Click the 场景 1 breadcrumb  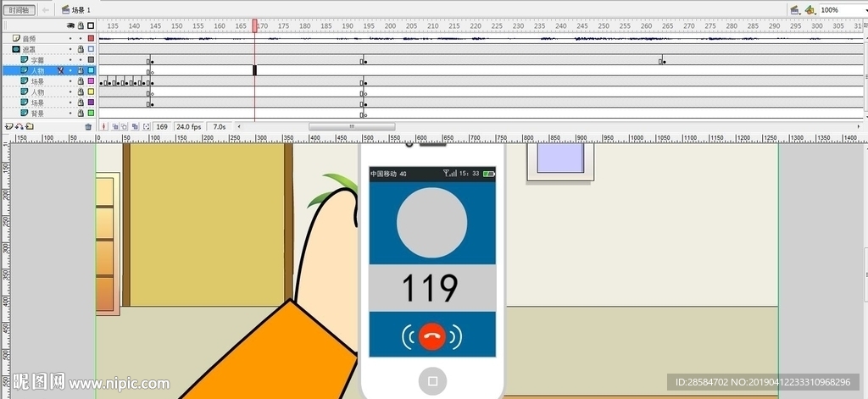(81, 10)
